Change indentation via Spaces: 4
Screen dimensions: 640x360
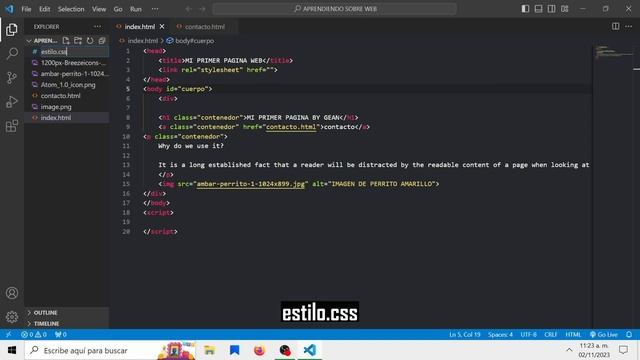[500, 334]
